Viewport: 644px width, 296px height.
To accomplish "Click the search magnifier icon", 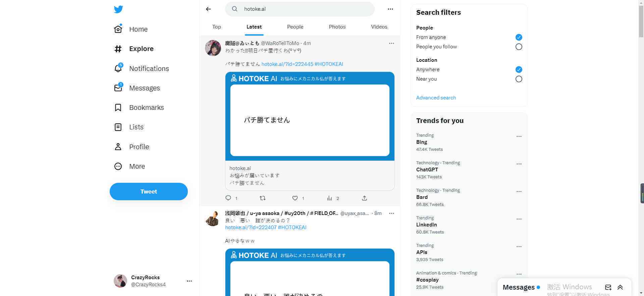I will 235,9.
